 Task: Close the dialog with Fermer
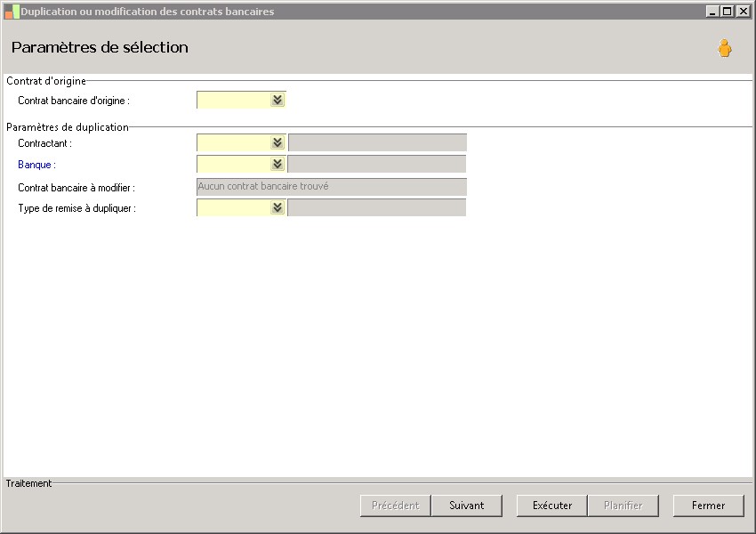pos(708,506)
